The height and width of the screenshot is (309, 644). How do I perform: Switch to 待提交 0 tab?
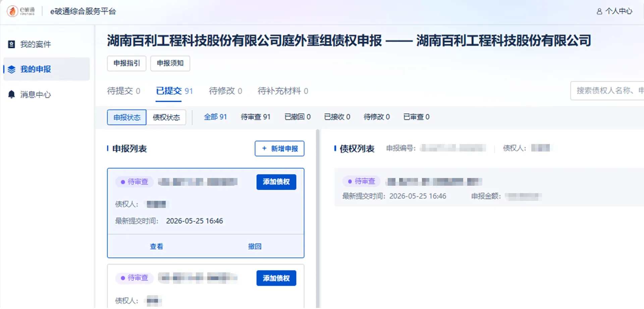tap(123, 91)
